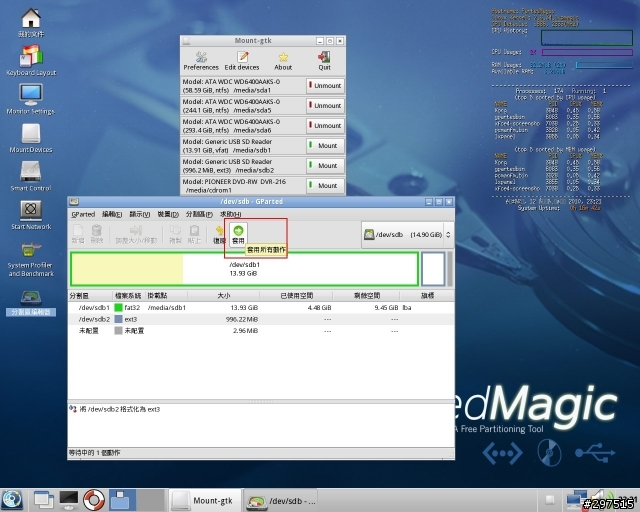This screenshot has height=512, width=640.
Task: Open the /dev/sdb device selector dropdown
Action: point(407,235)
